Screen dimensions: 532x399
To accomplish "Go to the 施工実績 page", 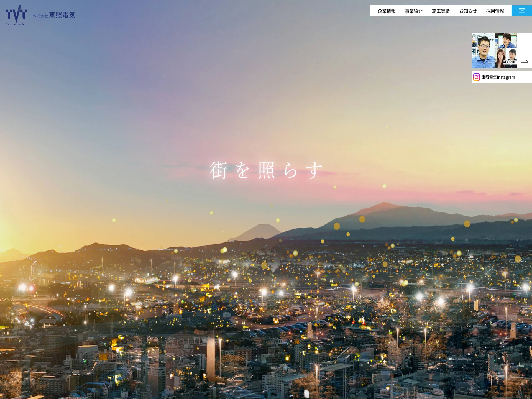I will (x=441, y=11).
